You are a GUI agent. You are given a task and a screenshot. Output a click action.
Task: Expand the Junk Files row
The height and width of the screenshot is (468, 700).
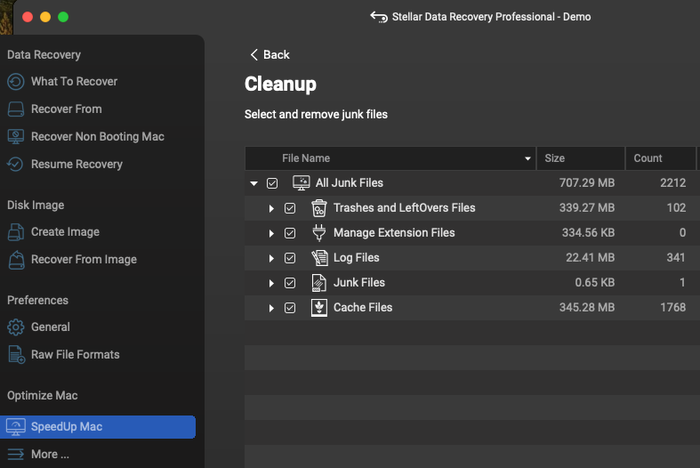coord(271,283)
